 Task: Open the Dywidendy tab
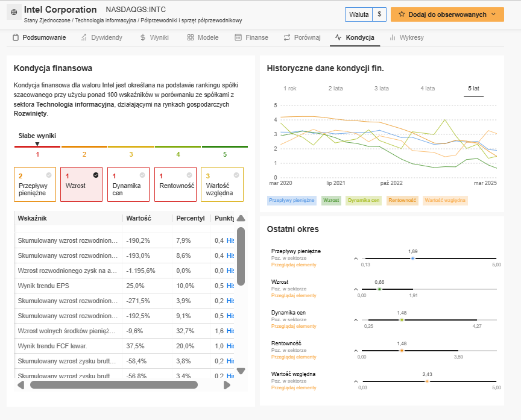coord(102,37)
